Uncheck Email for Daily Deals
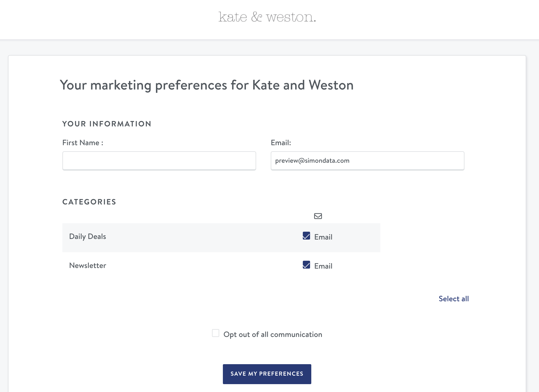539x392 pixels. click(306, 236)
